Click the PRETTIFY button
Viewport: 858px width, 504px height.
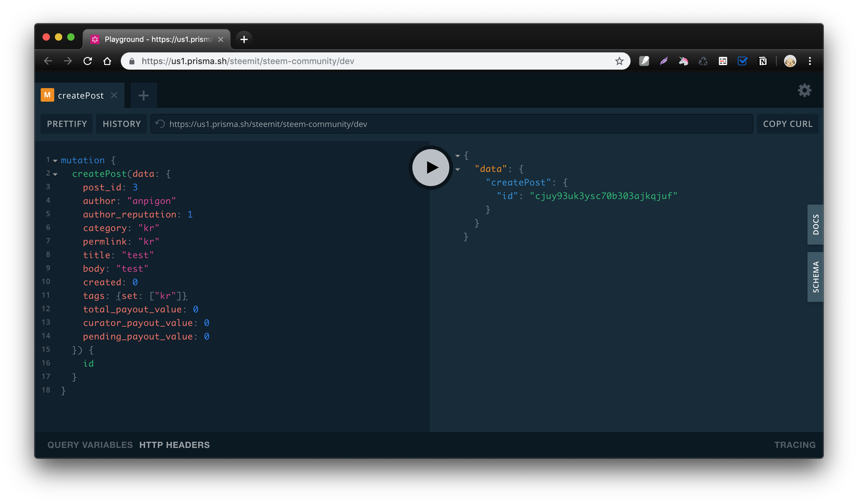67,124
